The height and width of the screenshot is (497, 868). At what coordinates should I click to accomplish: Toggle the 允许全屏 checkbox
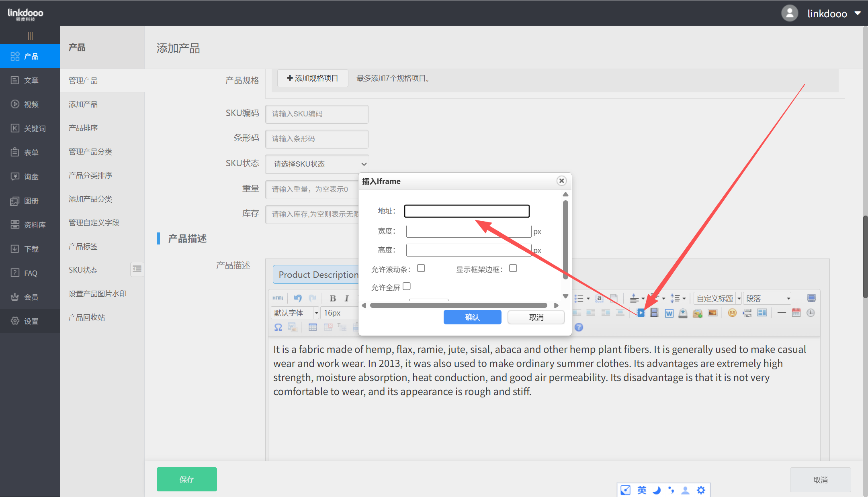pos(407,286)
